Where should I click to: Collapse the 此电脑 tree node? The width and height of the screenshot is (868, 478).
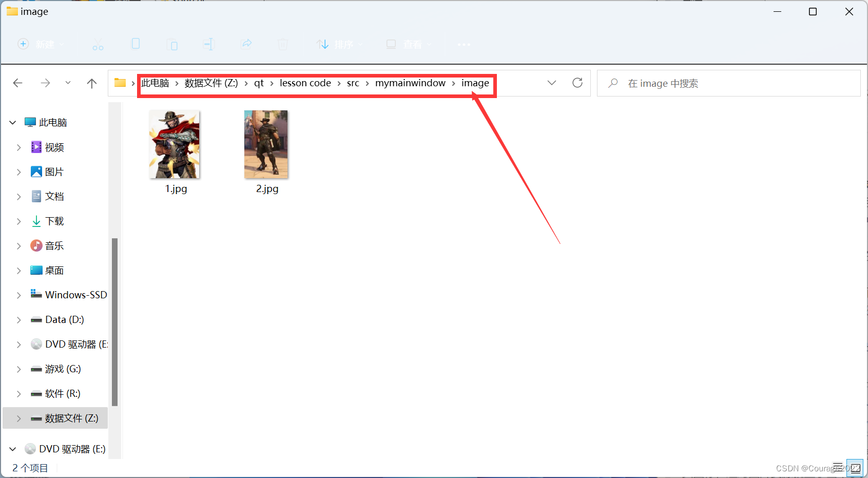pyautogui.click(x=13, y=122)
